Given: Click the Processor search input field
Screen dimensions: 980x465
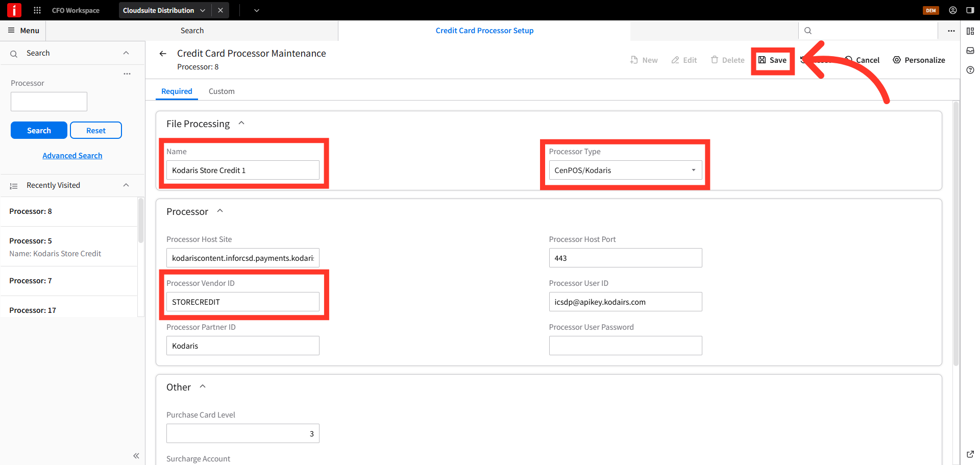Looking at the screenshot, I should tap(49, 102).
